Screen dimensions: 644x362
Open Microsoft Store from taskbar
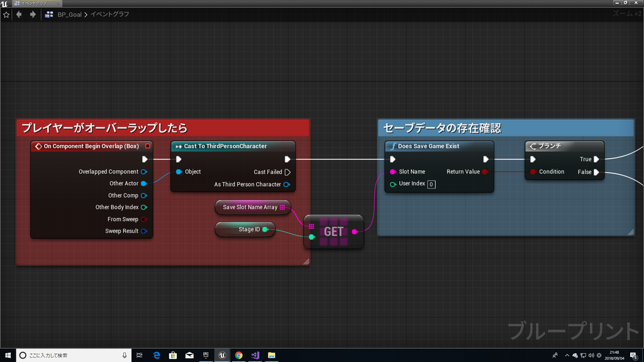coord(173,356)
